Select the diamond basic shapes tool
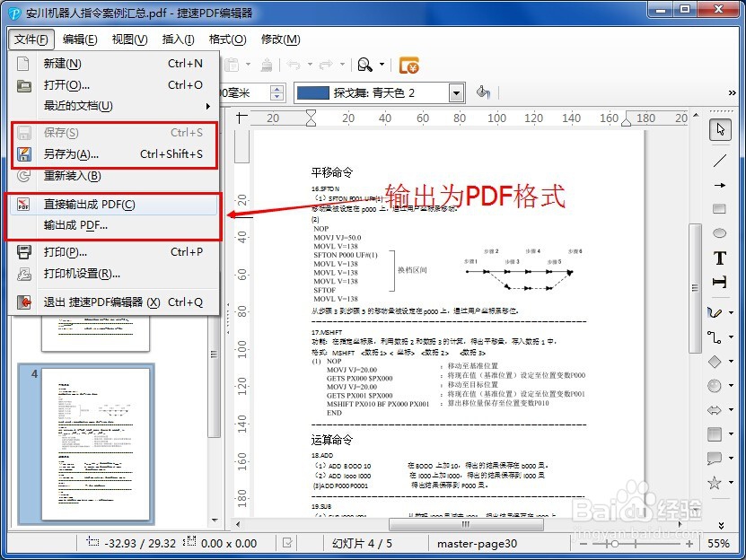Screen dimensions: 746x560 coord(715,362)
